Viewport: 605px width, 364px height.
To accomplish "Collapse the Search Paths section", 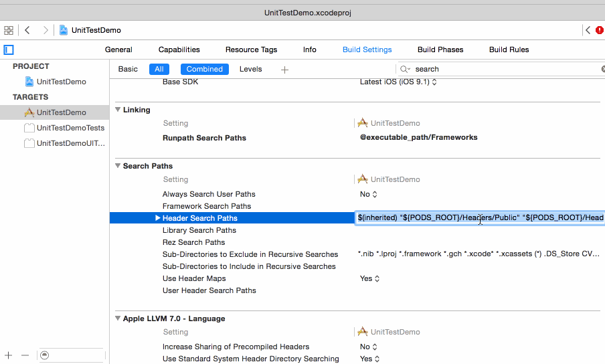I will pyautogui.click(x=118, y=166).
